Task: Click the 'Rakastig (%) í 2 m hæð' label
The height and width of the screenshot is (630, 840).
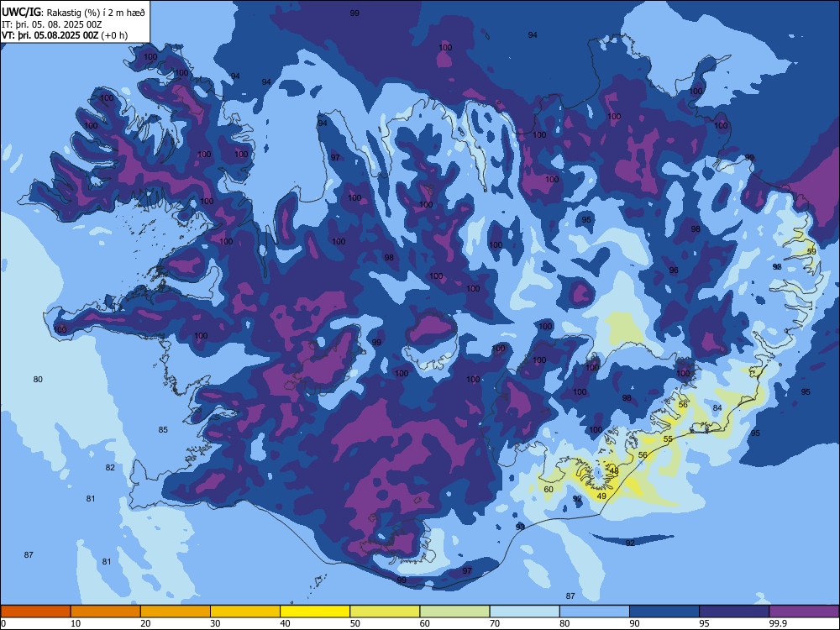Action: (x=96, y=12)
